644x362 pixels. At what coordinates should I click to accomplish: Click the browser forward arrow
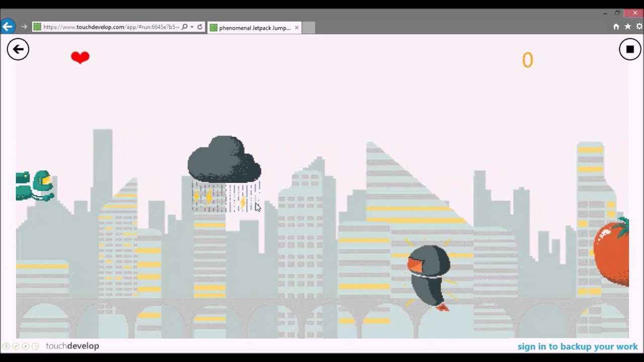tap(24, 27)
